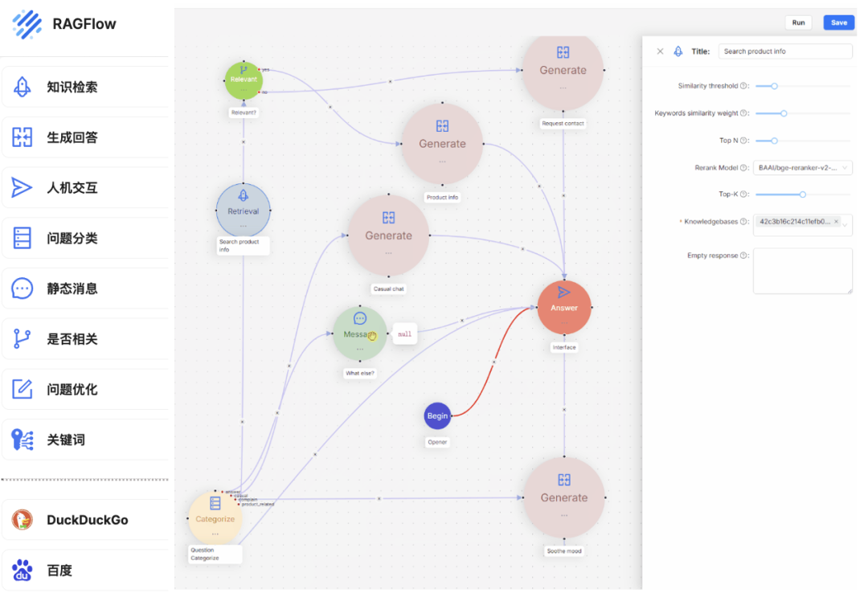Remove the selected knowledgebase tag
Viewport: 868px width, 593px height.
point(836,222)
